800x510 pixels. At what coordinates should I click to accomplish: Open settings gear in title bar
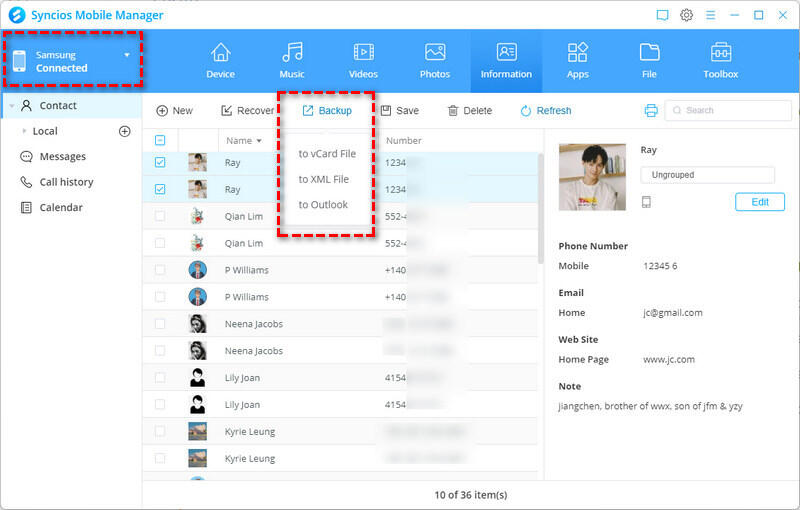[687, 15]
